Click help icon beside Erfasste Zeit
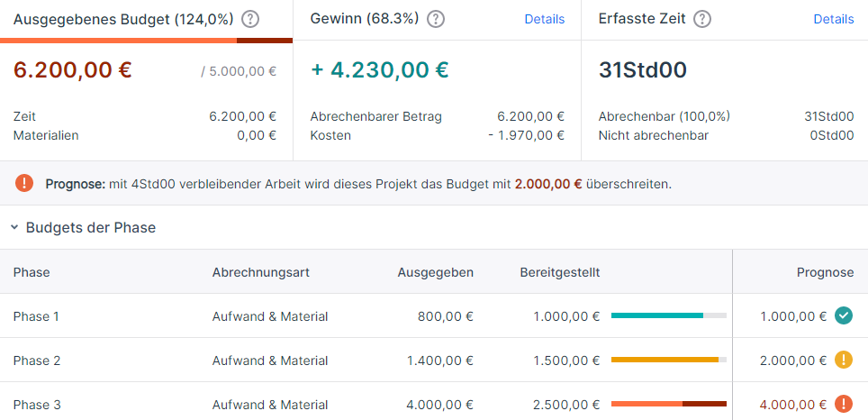 [x=702, y=20]
